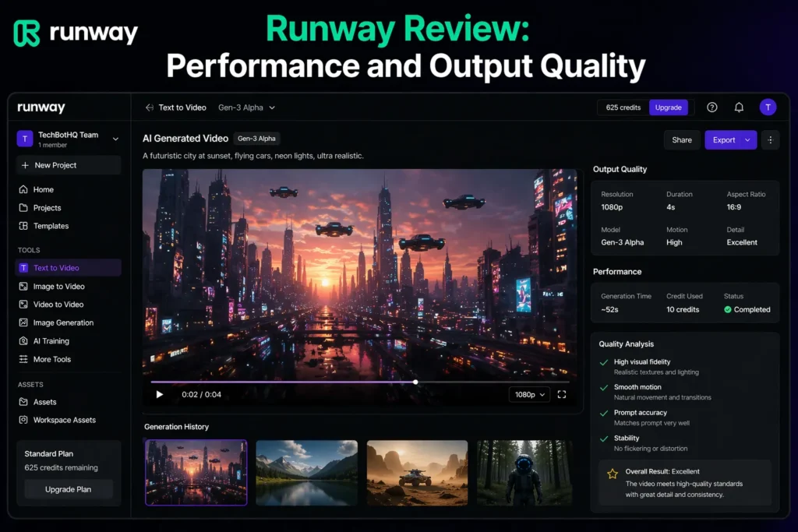Open the 1080p player quality dropdown

[x=529, y=395]
